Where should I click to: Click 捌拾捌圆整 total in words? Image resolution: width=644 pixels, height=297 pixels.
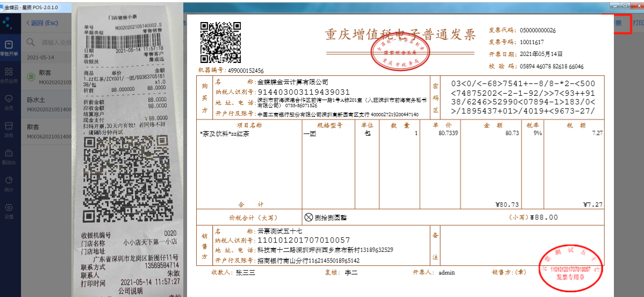click(332, 217)
